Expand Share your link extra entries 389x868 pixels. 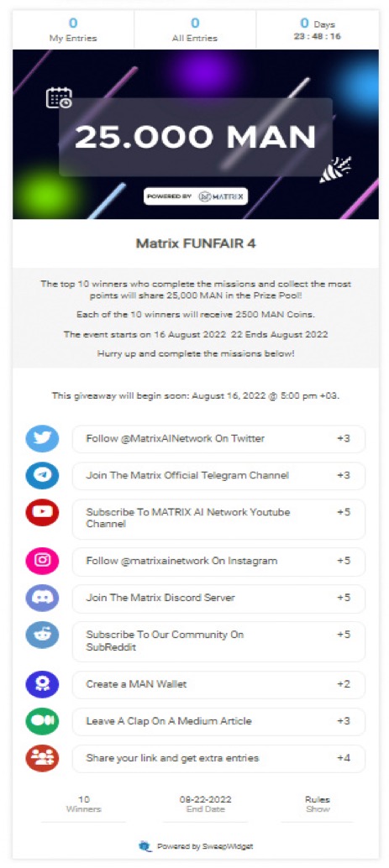219,758
